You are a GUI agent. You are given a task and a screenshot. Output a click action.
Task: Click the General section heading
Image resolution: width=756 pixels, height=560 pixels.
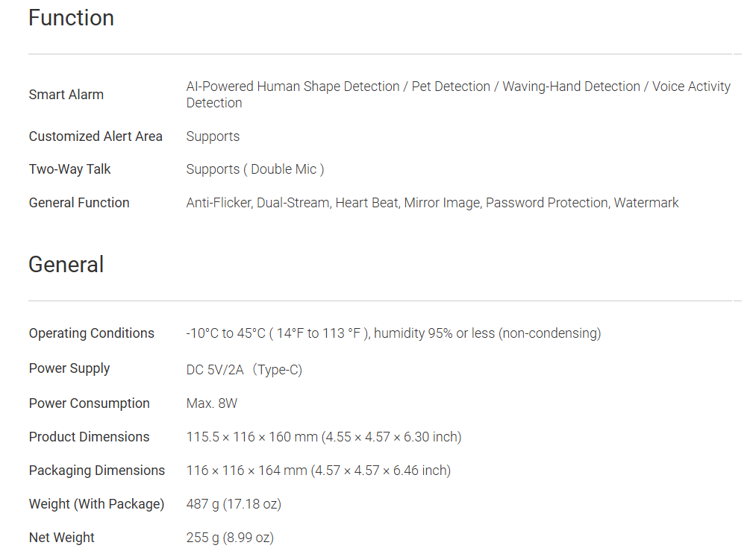click(66, 265)
